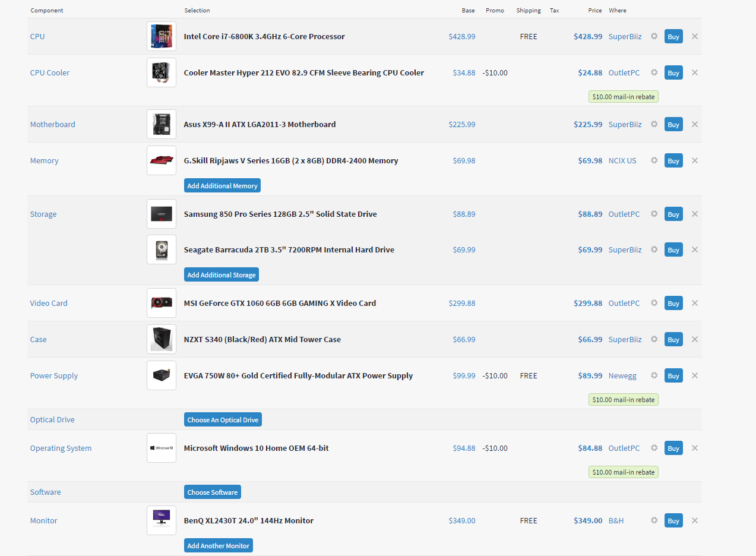Buy the MSI GeForce GTX 1060 from OutletPC
756x556 pixels.
tap(673, 303)
